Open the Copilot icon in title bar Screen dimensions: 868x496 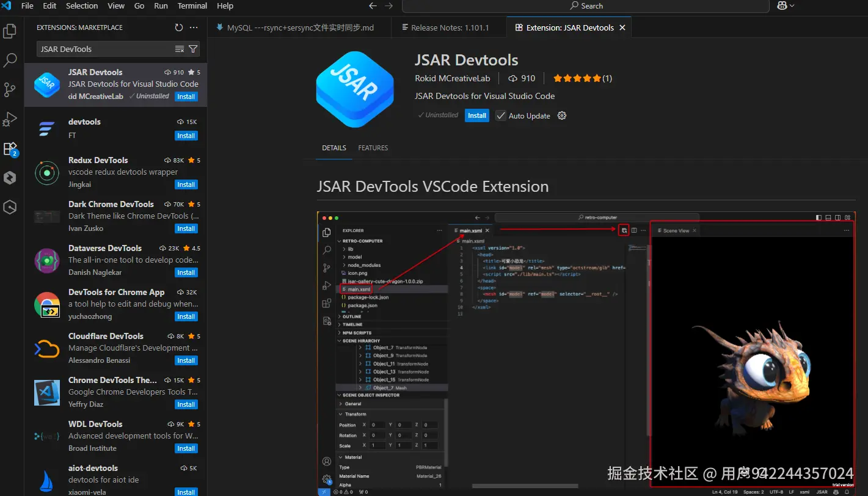781,5
